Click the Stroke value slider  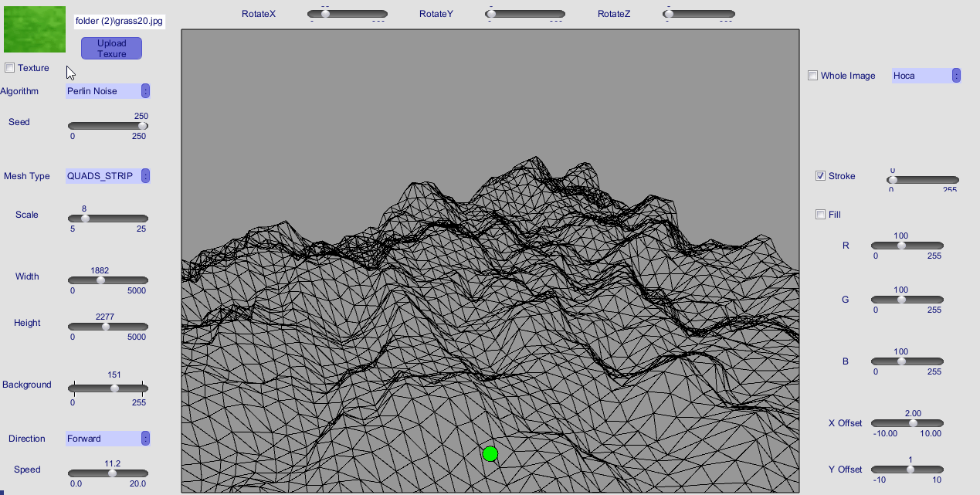[923, 180]
